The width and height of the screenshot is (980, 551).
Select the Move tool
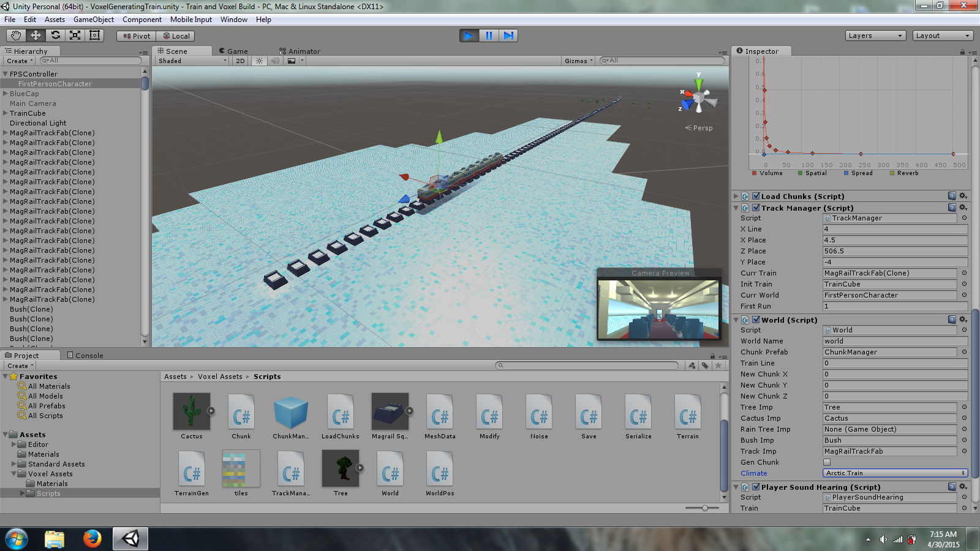tap(36, 36)
